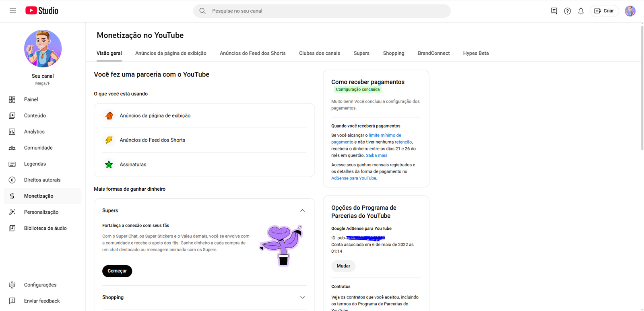Click the Biblioteca de áudio icon
Image resolution: width=644 pixels, height=311 pixels.
(12, 228)
